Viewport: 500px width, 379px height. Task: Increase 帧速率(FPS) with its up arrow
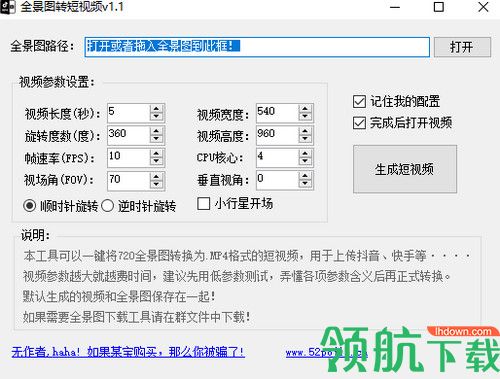pyautogui.click(x=156, y=153)
